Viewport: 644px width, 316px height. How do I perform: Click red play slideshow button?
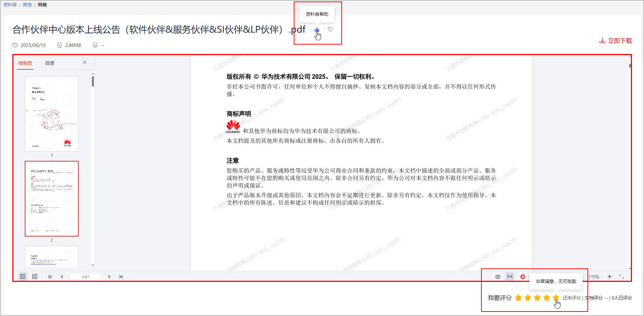pyautogui.click(x=523, y=277)
